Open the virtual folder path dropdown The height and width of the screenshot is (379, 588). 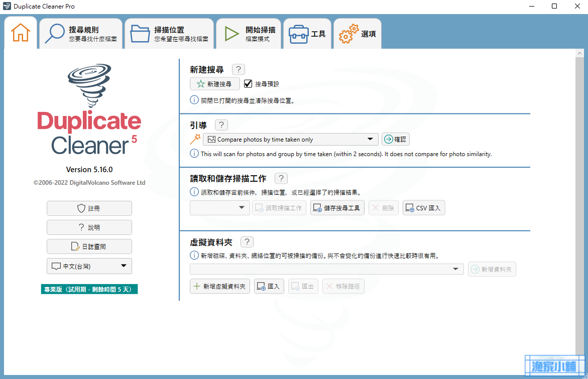pos(327,269)
